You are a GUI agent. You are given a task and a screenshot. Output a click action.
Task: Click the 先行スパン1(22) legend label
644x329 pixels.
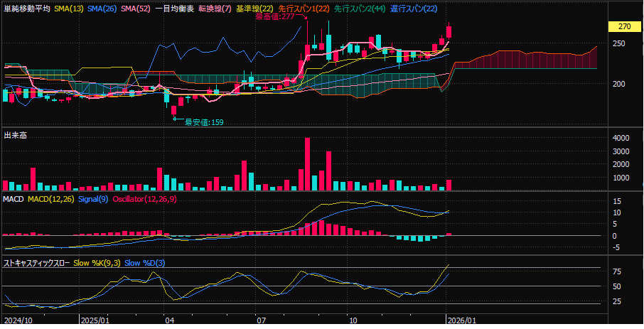point(304,8)
